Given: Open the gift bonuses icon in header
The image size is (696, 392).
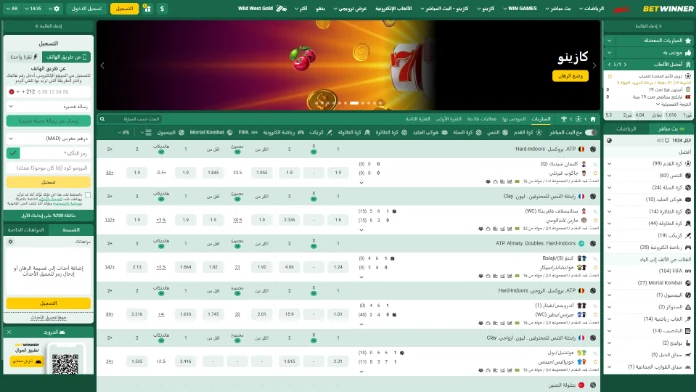Looking at the screenshot, I should point(147,8).
